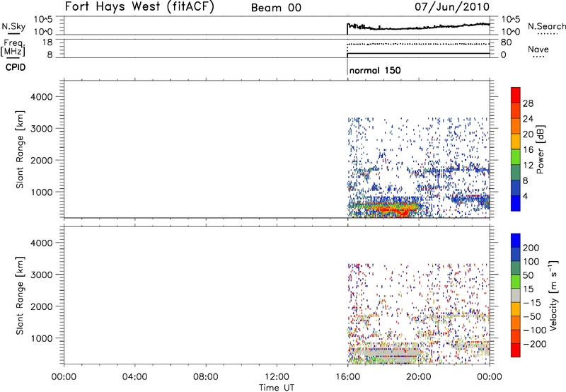Click the "20:00" time tick label
Screen dimensions: 566x392
click(418, 377)
